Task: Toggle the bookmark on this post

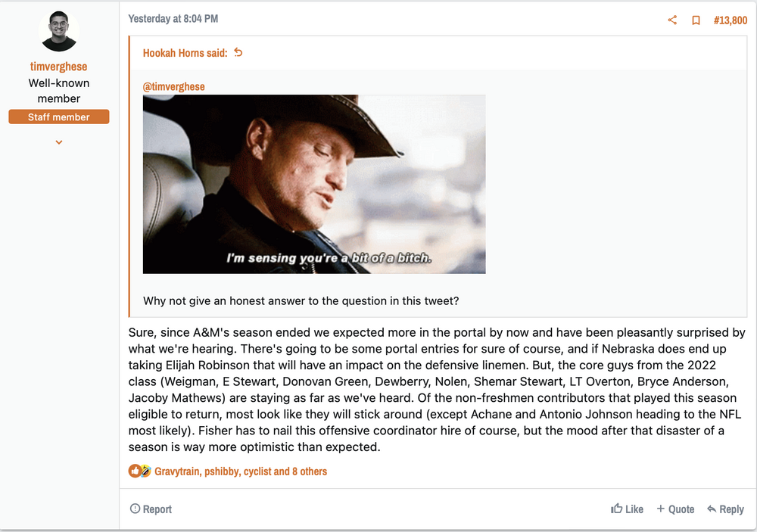Action: (x=696, y=20)
